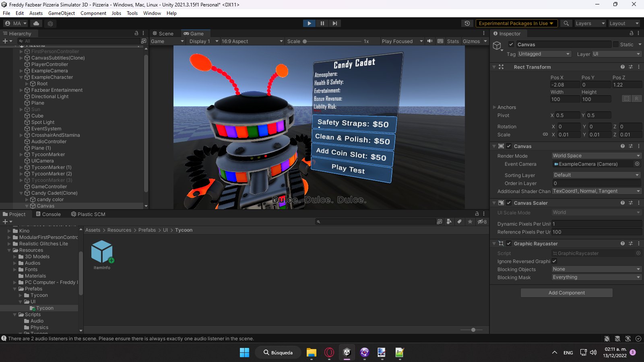Open Canvas GameObject icon picker in Inspector
The width and height of the screenshot is (644, 362).
pyautogui.click(x=498, y=46)
